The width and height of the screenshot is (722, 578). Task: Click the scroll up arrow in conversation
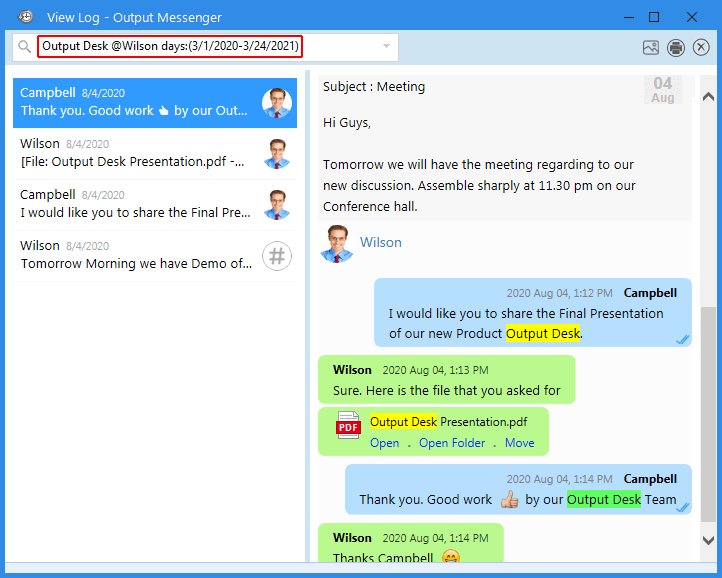click(708, 97)
